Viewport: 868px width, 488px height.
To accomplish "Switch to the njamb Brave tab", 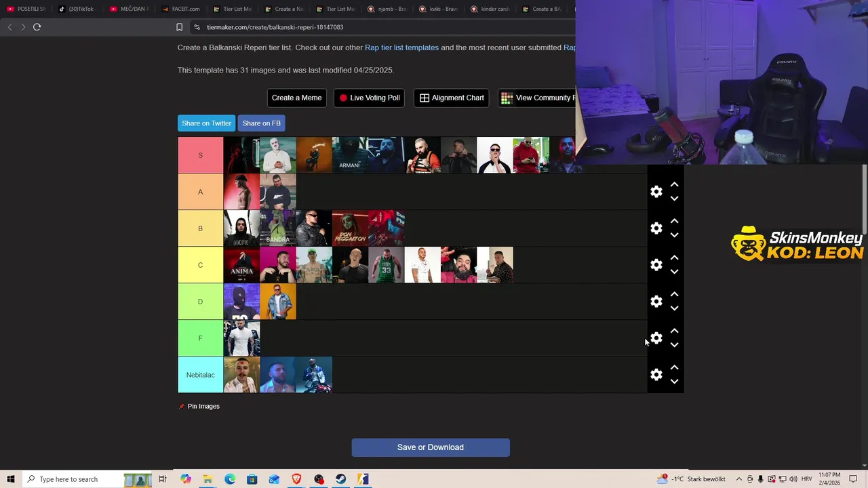I will [x=387, y=9].
